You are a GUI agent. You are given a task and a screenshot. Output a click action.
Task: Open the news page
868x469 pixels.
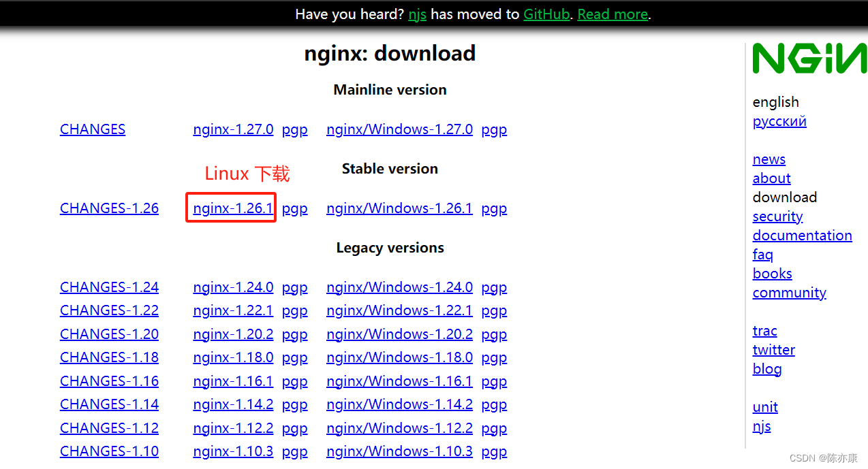pos(769,159)
